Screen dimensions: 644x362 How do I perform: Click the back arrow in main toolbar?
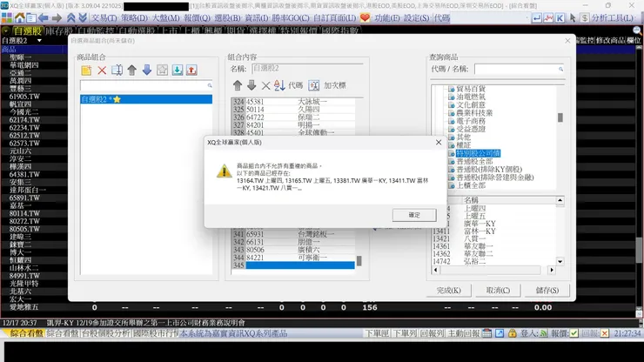coord(44,18)
